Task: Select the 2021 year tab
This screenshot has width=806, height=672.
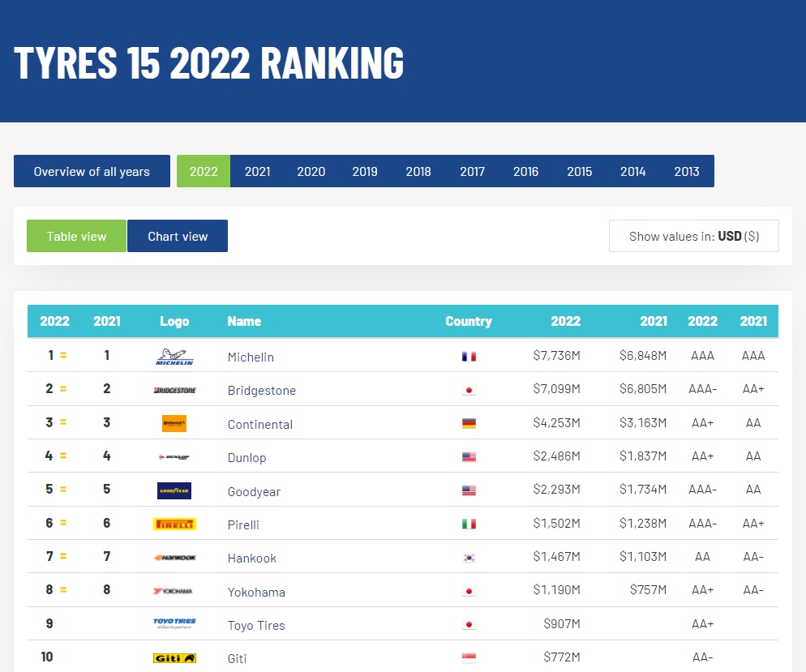Action: 258,171
